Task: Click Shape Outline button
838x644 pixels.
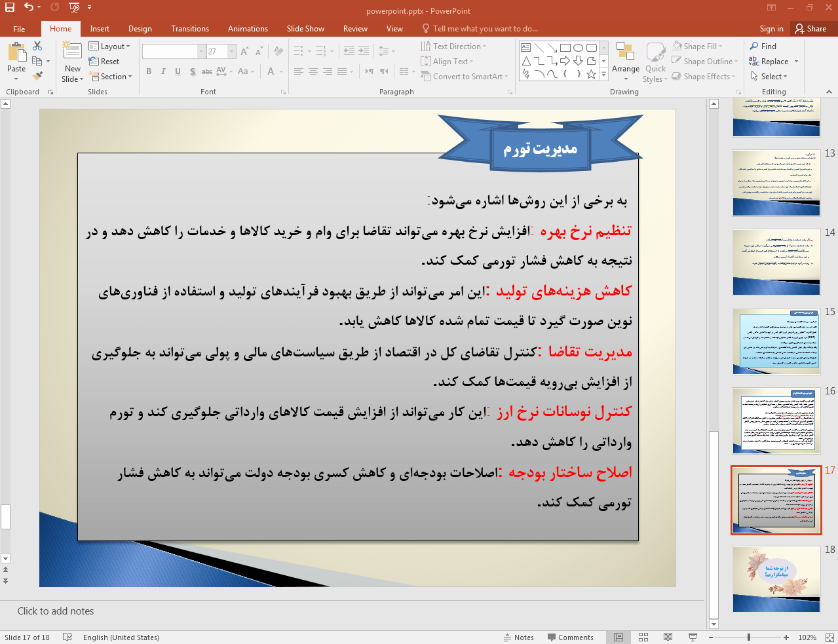Action: point(704,62)
